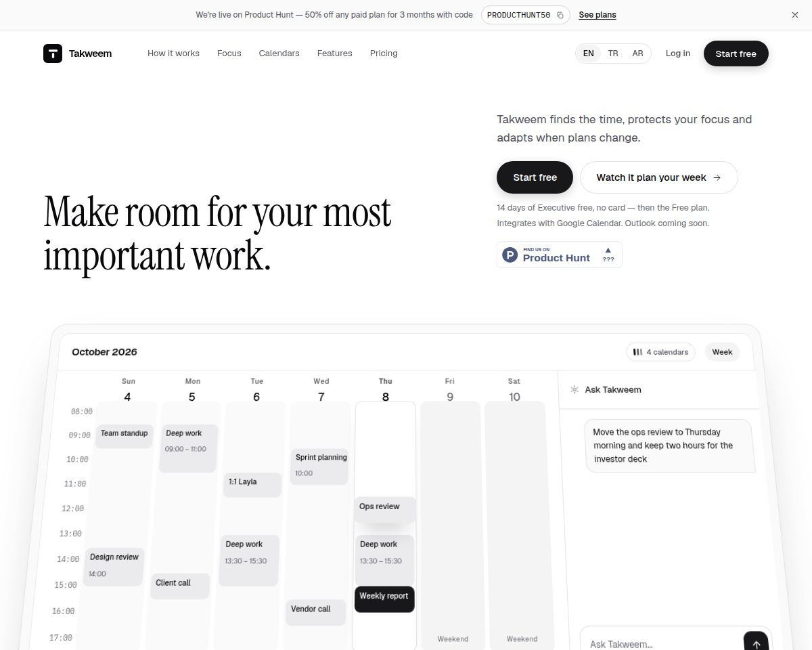This screenshot has width=812, height=650.
Task: Open the Features nav link
Action: [x=334, y=53]
